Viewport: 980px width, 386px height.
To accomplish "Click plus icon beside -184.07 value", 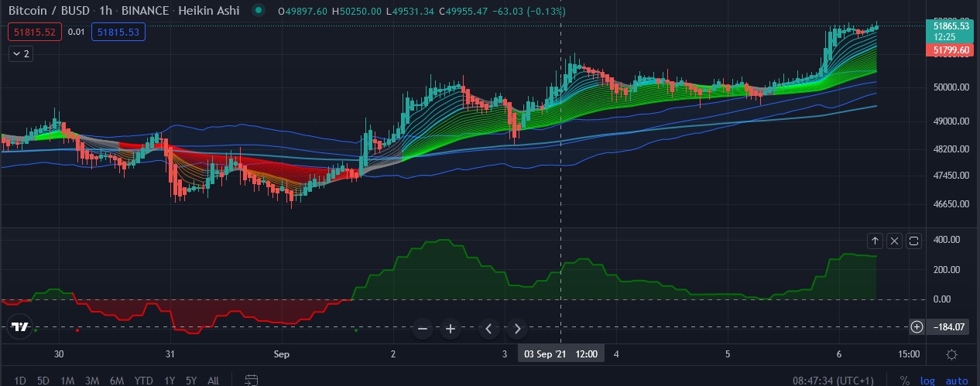I will pyautogui.click(x=917, y=327).
